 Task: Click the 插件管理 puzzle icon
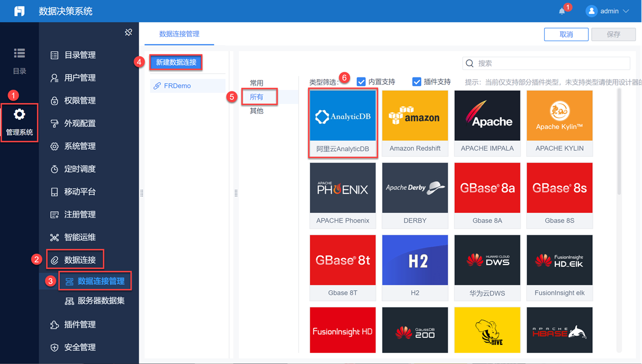(x=54, y=324)
